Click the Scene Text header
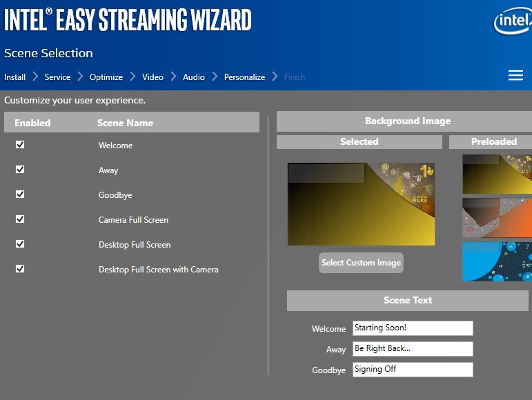 pyautogui.click(x=408, y=300)
